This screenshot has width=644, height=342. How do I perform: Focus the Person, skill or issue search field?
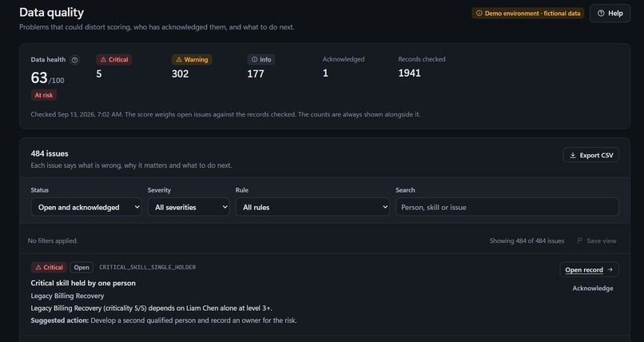pos(507,207)
